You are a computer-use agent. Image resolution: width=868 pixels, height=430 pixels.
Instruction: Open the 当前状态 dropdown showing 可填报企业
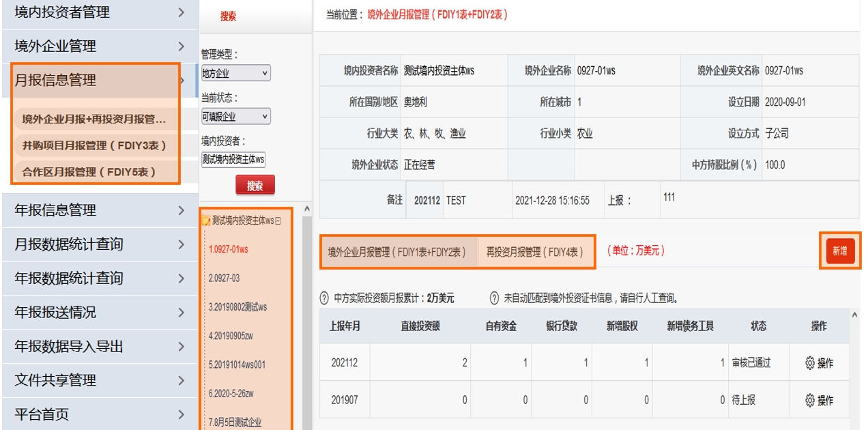point(235,117)
